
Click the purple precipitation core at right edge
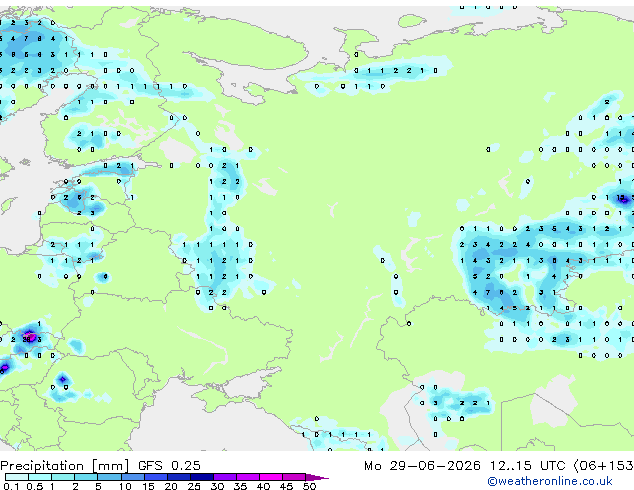coord(623,199)
